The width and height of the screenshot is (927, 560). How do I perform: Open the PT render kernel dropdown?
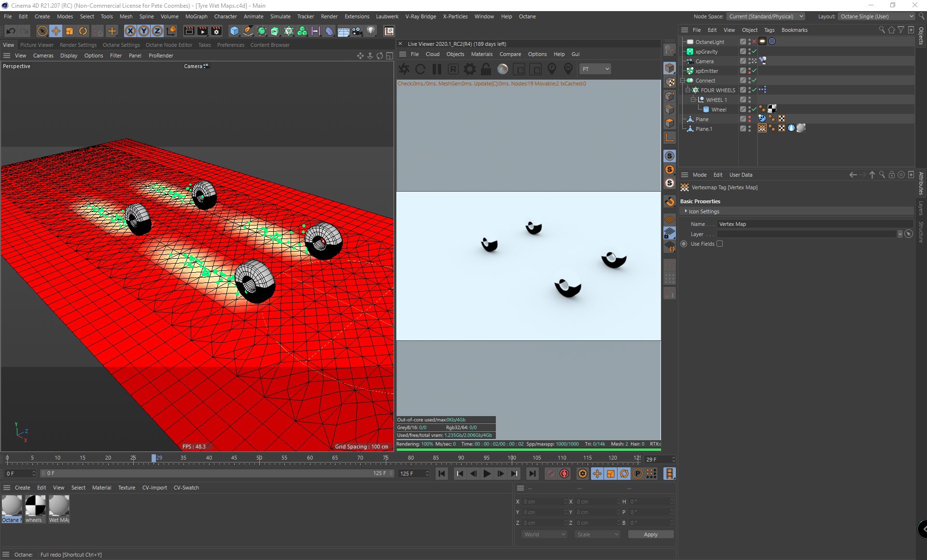[x=595, y=69]
